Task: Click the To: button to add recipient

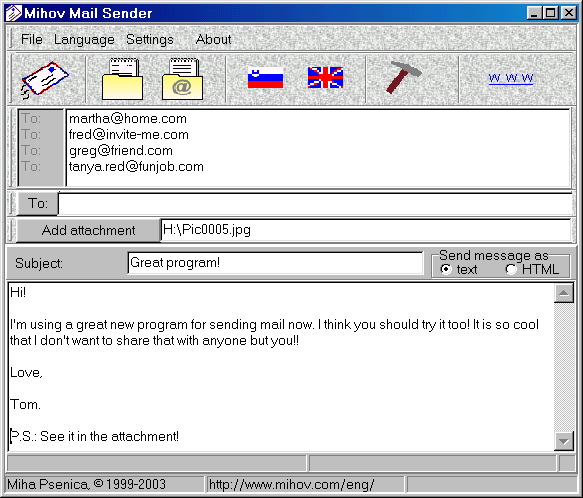Action: tap(38, 203)
